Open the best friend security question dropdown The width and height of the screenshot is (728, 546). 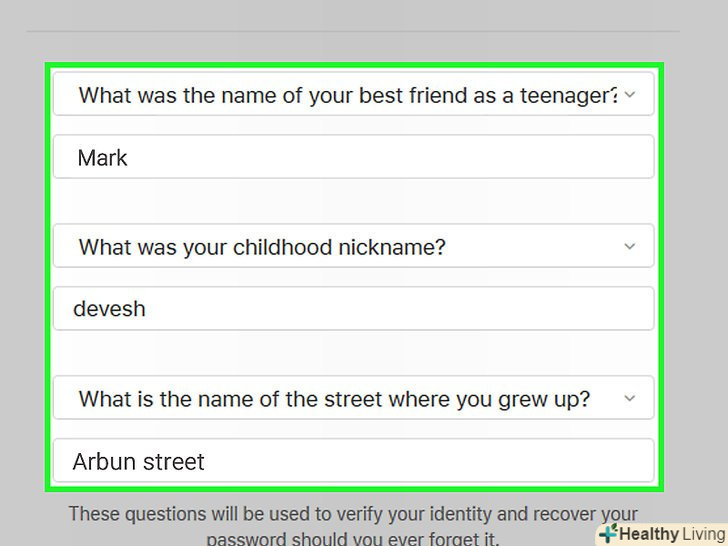click(x=354, y=96)
